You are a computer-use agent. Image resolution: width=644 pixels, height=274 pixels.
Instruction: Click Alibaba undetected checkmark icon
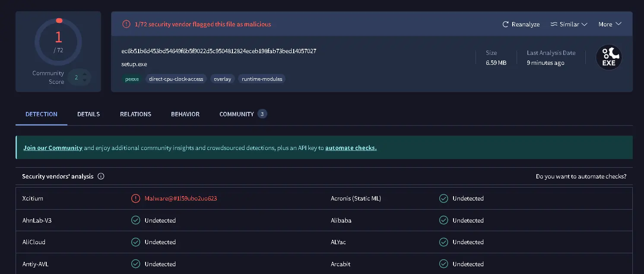point(444,220)
